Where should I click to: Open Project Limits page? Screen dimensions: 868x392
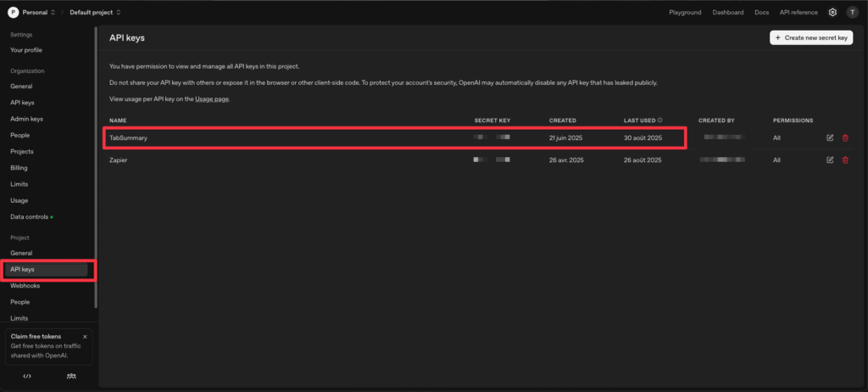click(19, 318)
